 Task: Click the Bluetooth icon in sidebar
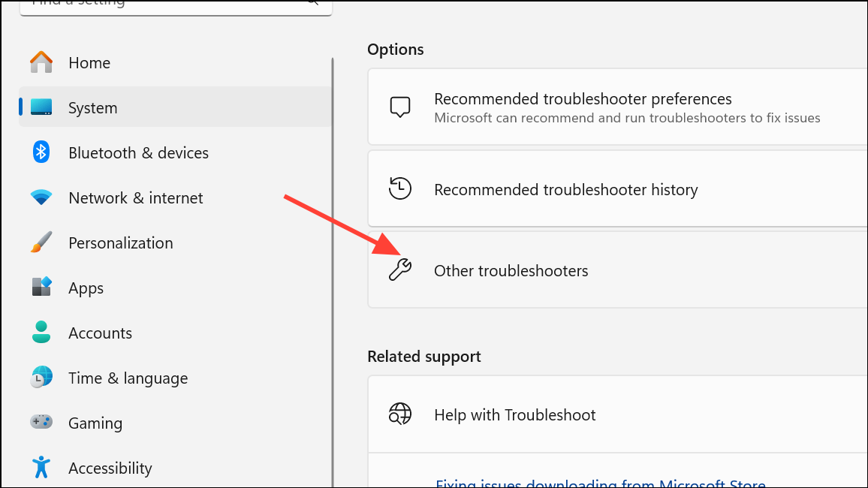41,152
